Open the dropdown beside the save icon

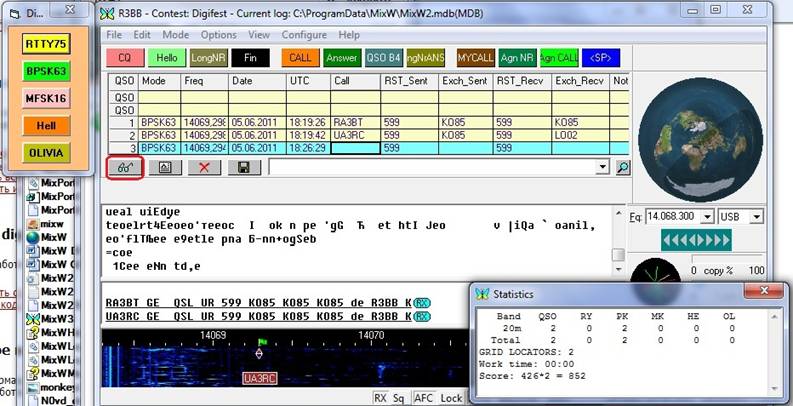(602, 168)
